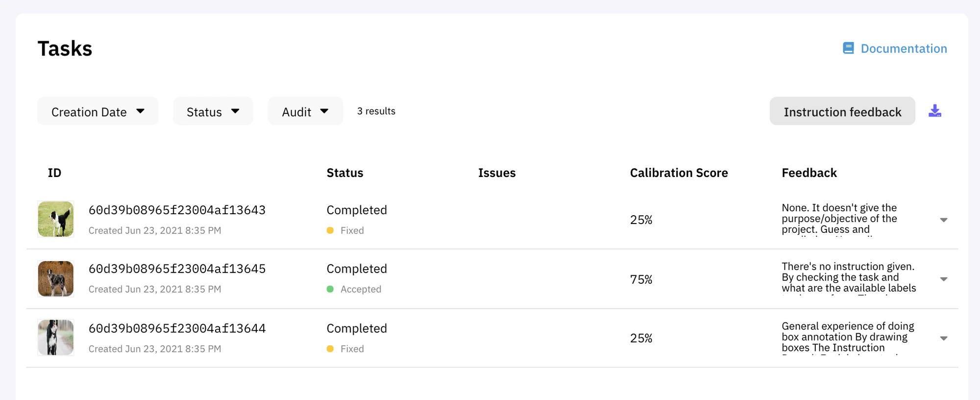Click the Instruction feedback button
Screen dimensions: 980x400
pyautogui.click(x=842, y=111)
